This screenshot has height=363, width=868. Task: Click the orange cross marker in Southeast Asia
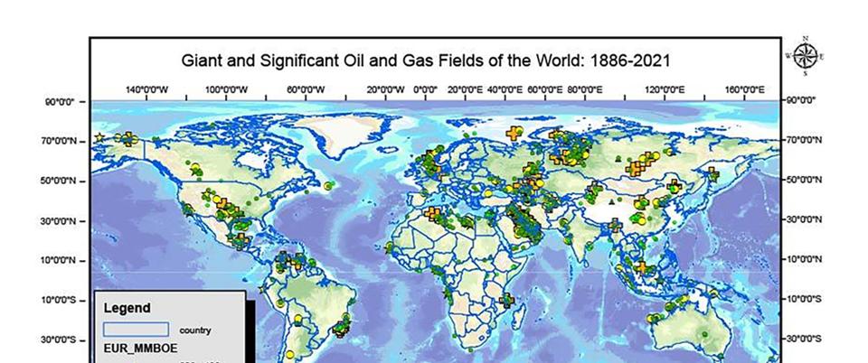642,267
